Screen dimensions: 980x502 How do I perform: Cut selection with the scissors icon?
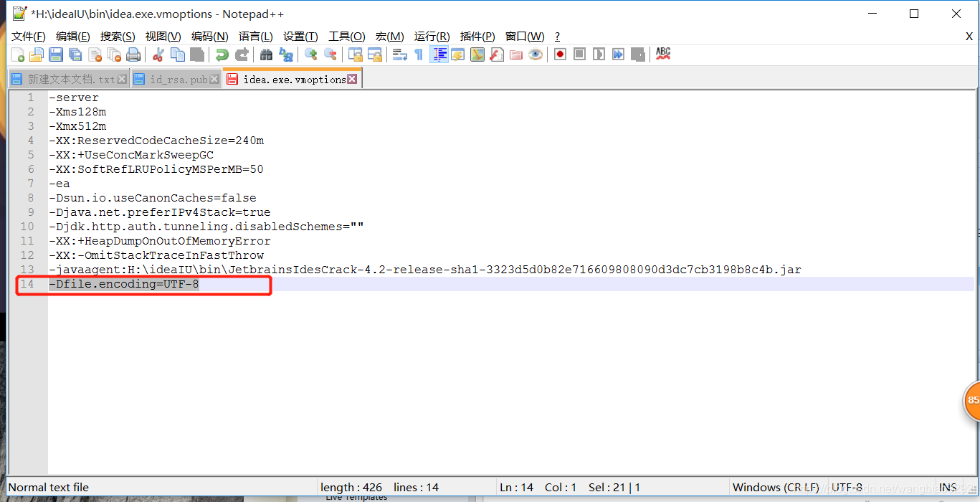tap(158, 55)
